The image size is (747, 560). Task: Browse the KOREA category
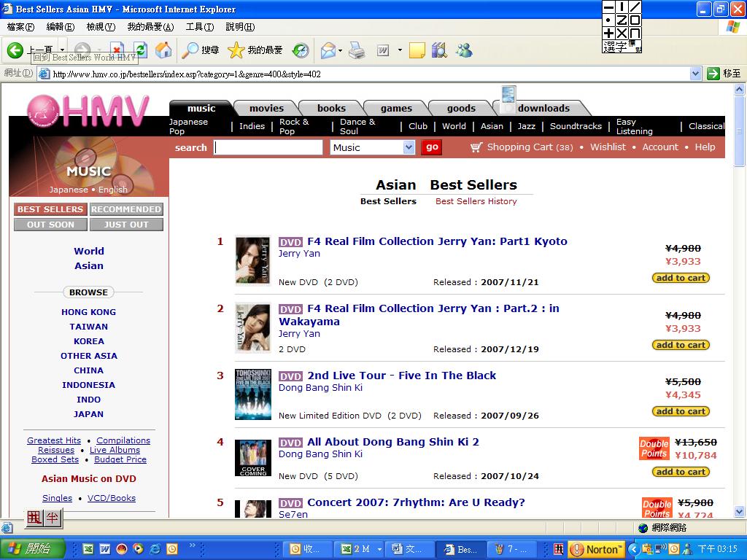88,341
